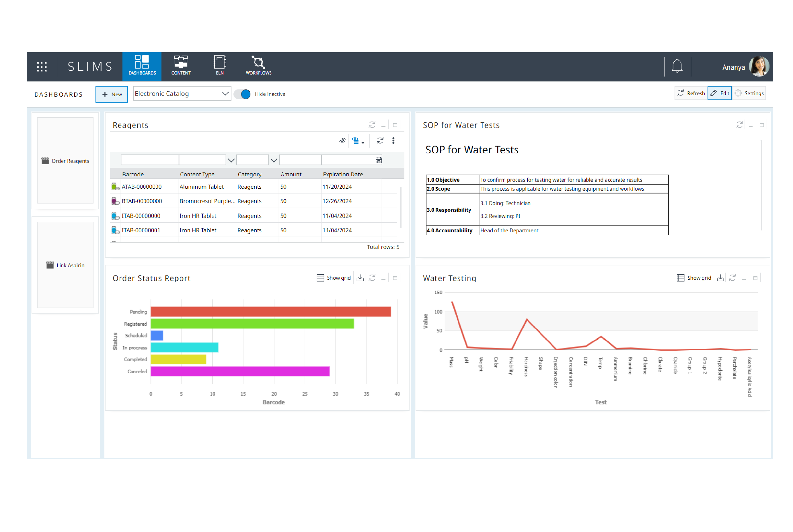
Task: Click the Order Reagents tile
Action: (65, 161)
